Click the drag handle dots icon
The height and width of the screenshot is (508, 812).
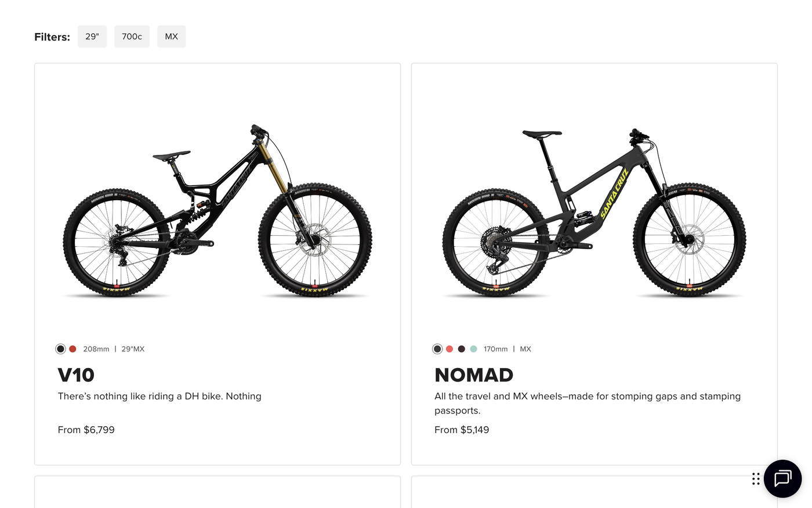point(755,478)
